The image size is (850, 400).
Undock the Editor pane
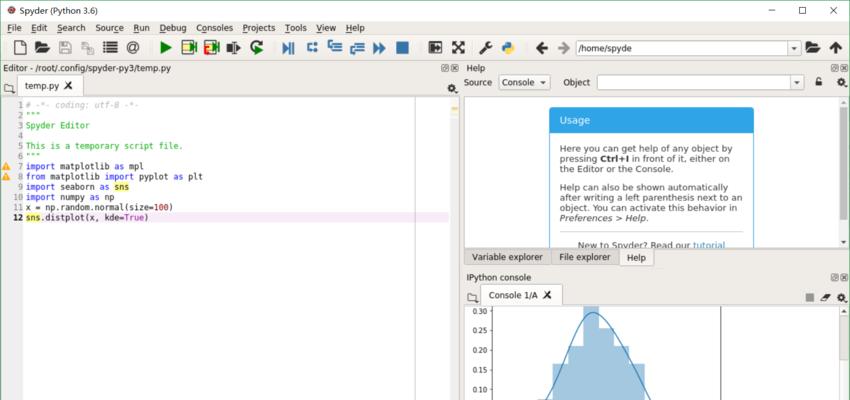(446, 68)
